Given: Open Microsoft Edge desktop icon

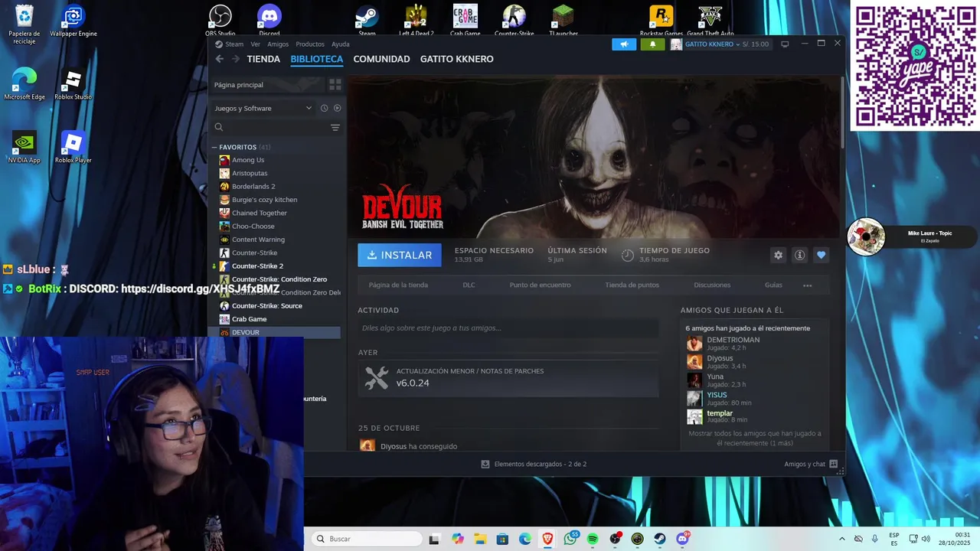Looking at the screenshot, I should [x=24, y=84].
